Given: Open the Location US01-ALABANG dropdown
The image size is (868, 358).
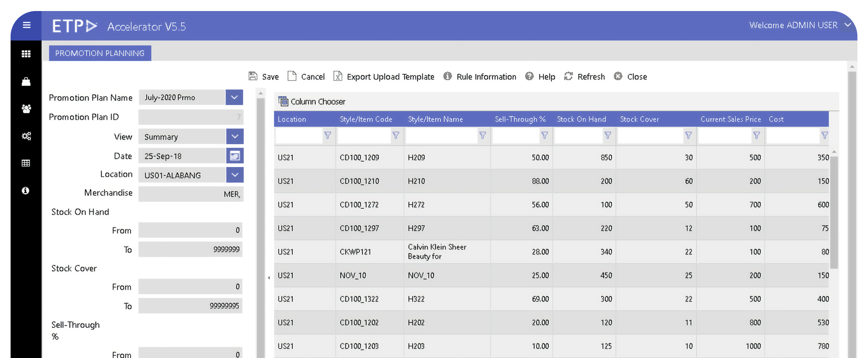Looking at the screenshot, I should 234,175.
